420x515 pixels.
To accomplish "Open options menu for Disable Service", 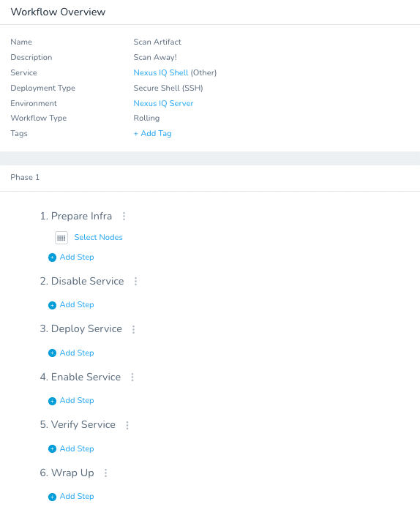I will coord(135,281).
